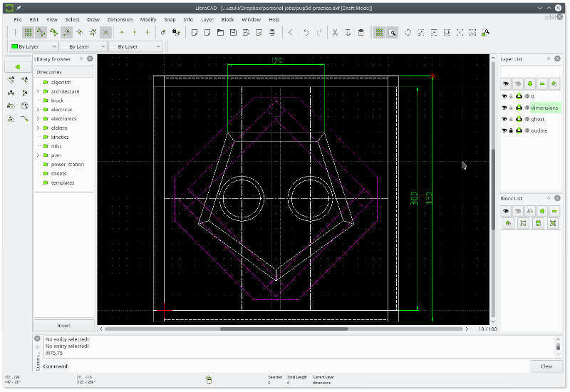Open the Block menu
This screenshot has width=570, height=392.
tap(227, 20)
